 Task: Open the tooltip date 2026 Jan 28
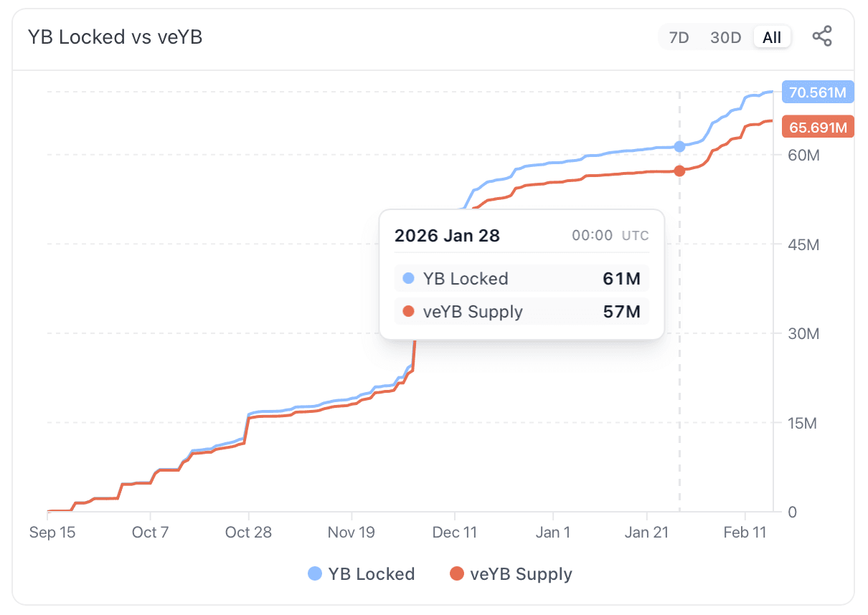pyautogui.click(x=446, y=235)
